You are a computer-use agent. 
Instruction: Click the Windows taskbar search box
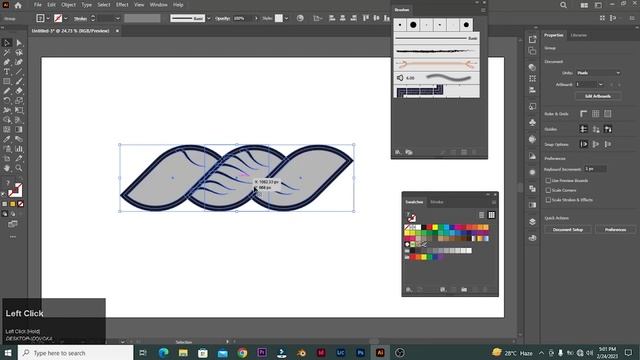(76, 353)
